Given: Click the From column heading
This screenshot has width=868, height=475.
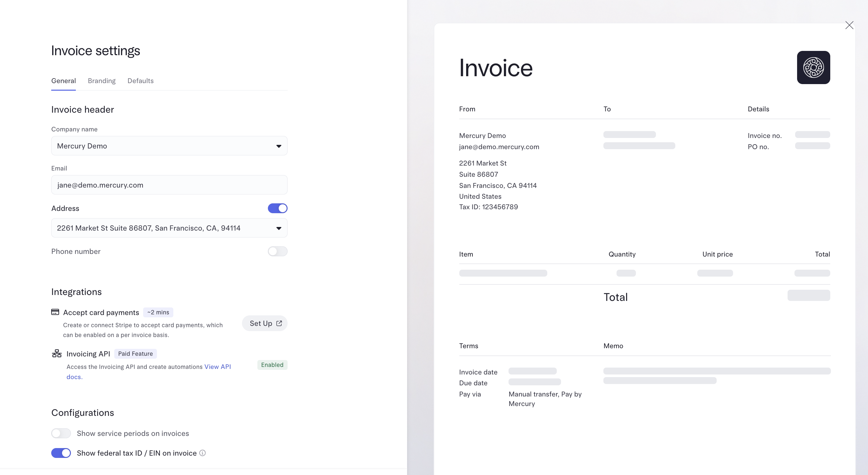Looking at the screenshot, I should pos(467,109).
